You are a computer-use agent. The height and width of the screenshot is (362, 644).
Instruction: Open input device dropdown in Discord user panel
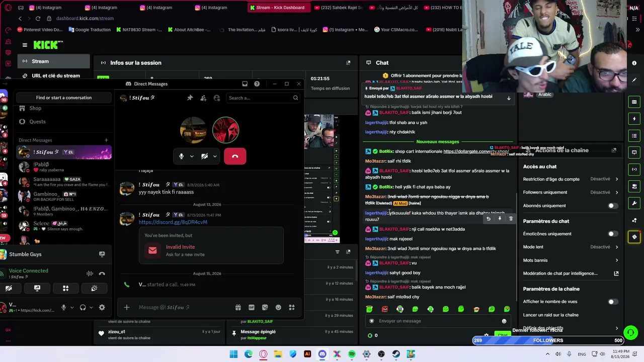72,307
